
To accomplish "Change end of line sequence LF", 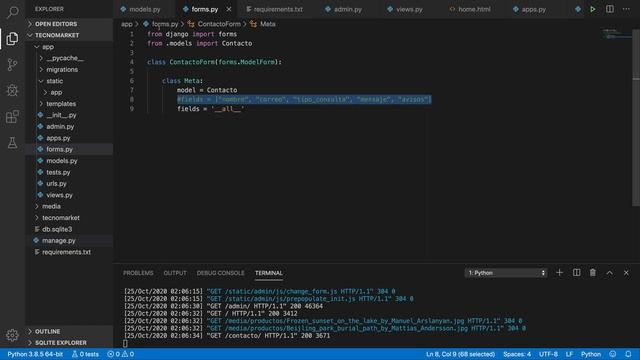I will coord(569,354).
